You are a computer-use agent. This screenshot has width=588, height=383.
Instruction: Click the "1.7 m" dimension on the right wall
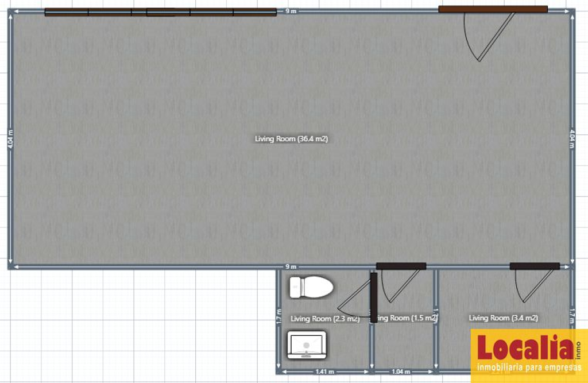[572, 316]
